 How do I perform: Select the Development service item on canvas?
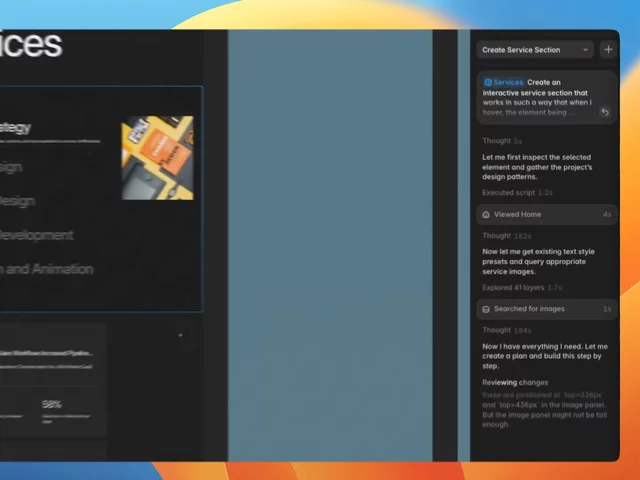pos(36,235)
